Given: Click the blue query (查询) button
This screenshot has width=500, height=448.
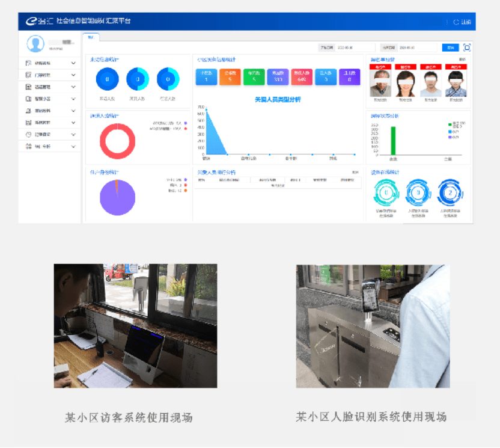Looking at the screenshot, I should pyautogui.click(x=450, y=48).
